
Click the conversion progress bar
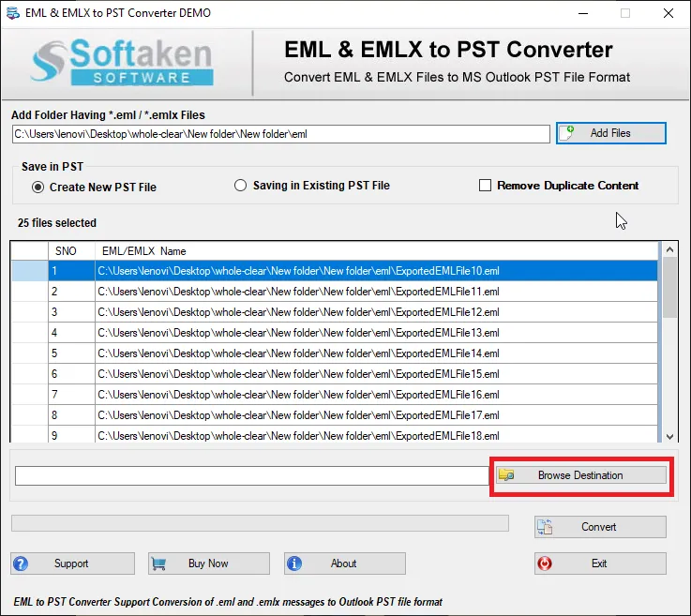pos(260,523)
